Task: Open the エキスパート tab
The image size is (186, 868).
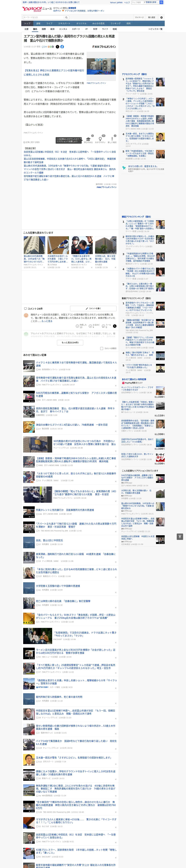Action: (x=64, y=23)
